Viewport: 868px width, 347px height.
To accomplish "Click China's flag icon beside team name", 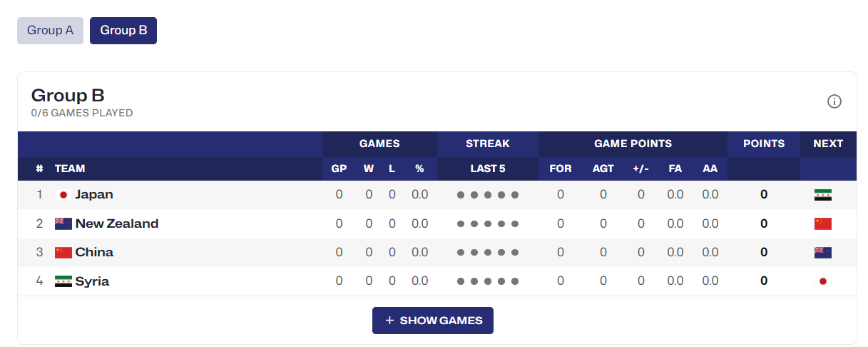I will pyautogui.click(x=63, y=253).
